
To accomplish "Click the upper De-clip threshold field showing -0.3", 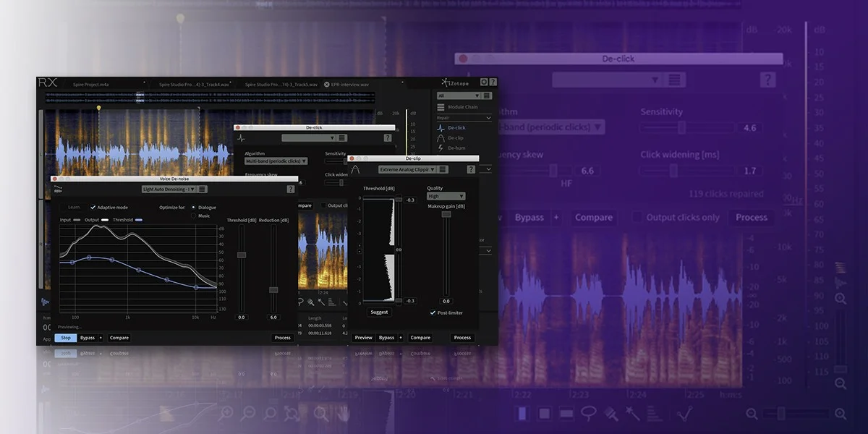I will 410,200.
